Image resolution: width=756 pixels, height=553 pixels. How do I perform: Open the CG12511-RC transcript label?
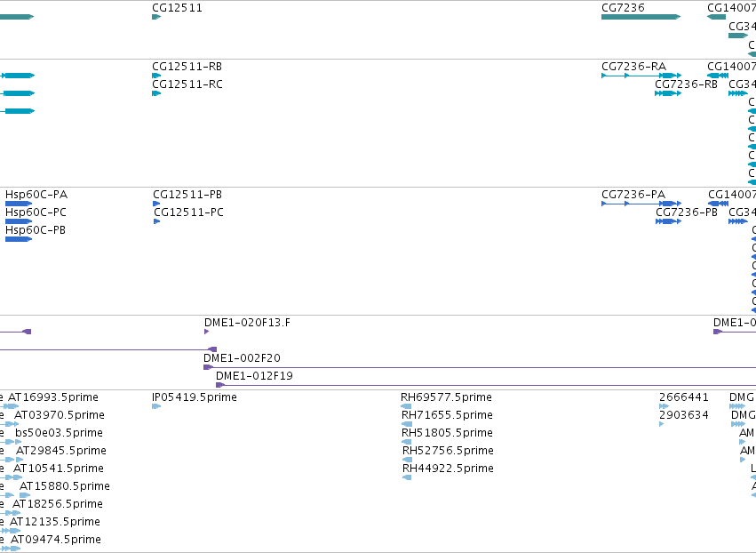click(187, 84)
